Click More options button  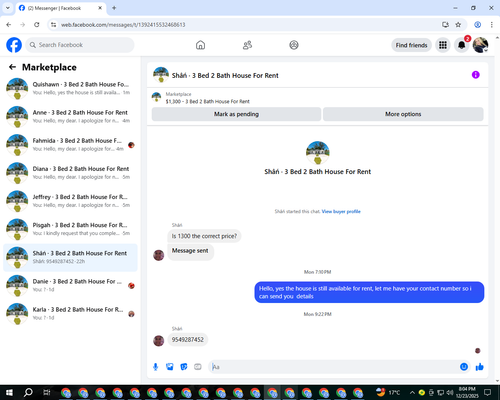[x=403, y=114]
